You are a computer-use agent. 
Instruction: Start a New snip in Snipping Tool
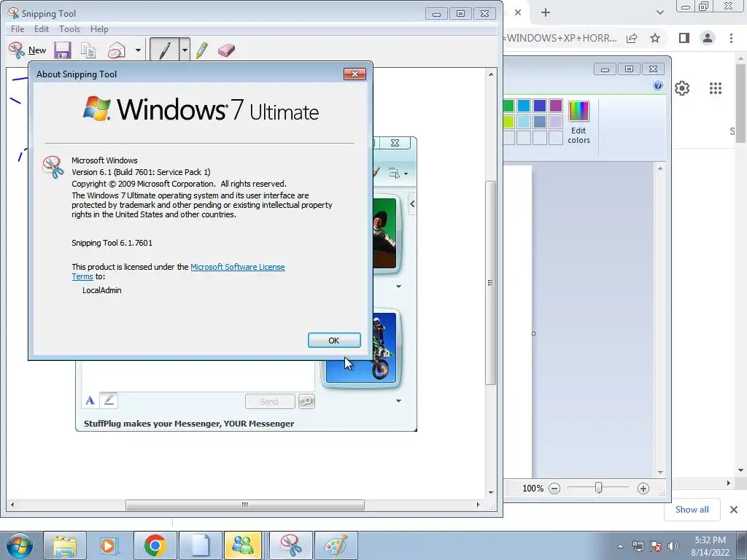(x=27, y=50)
